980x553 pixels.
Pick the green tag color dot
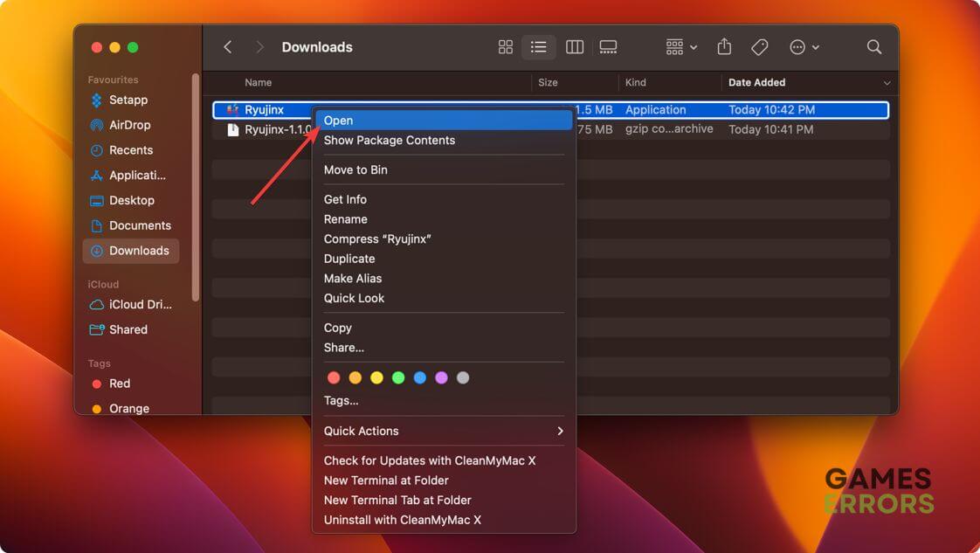pos(398,377)
